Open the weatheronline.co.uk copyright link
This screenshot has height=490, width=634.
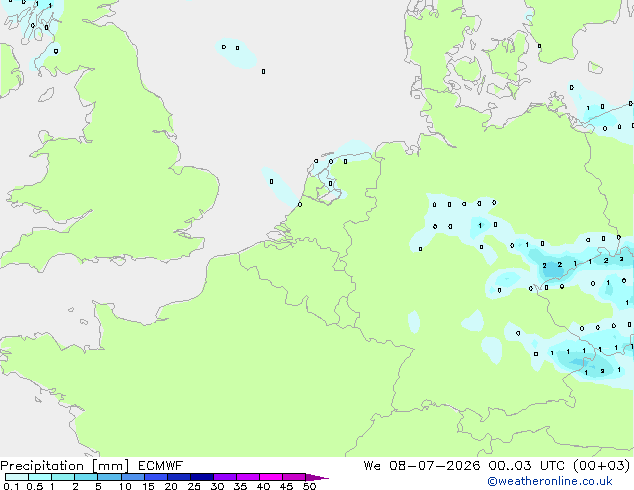tap(550, 481)
